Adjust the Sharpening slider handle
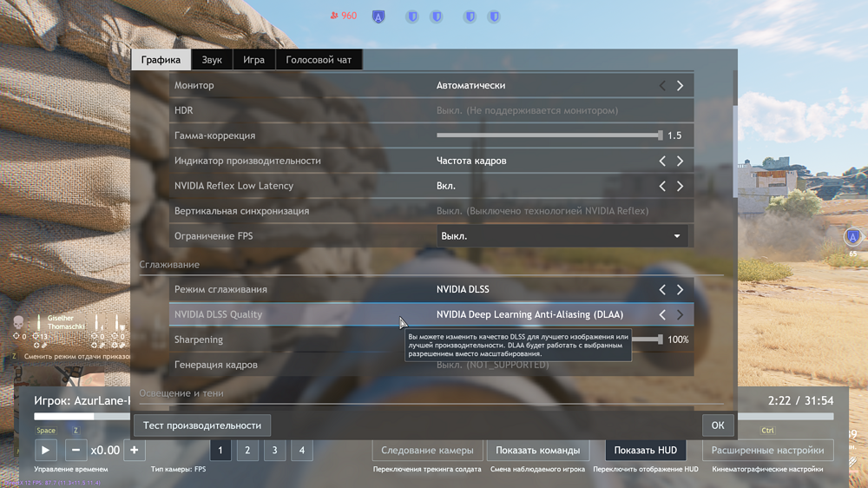The image size is (868, 488). point(660,340)
